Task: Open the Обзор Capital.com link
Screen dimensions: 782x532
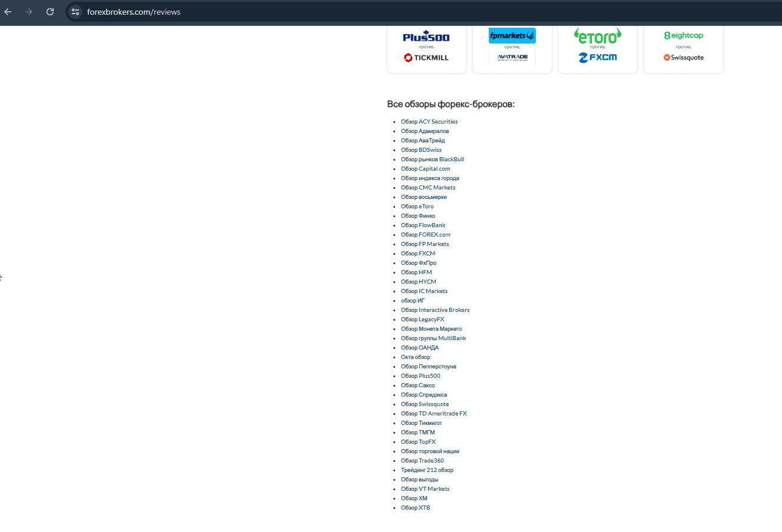Action: coord(425,169)
